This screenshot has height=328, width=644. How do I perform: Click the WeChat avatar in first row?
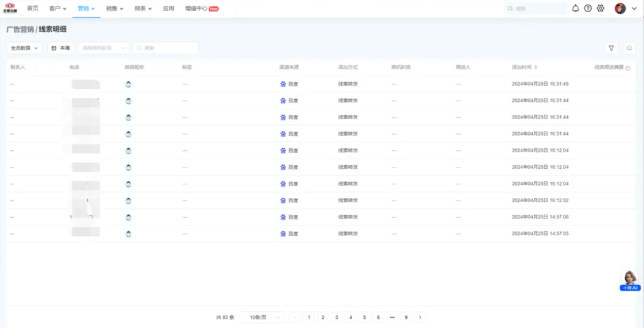tap(129, 84)
